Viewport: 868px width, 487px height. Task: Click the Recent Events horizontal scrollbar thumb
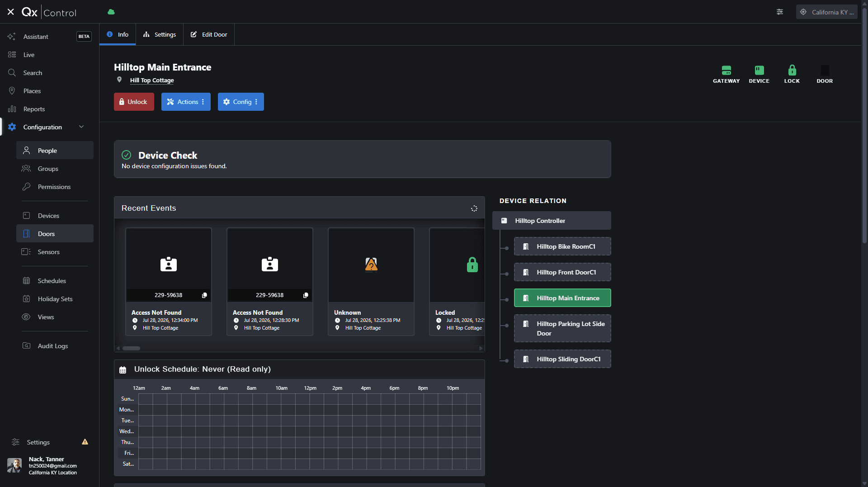click(132, 348)
